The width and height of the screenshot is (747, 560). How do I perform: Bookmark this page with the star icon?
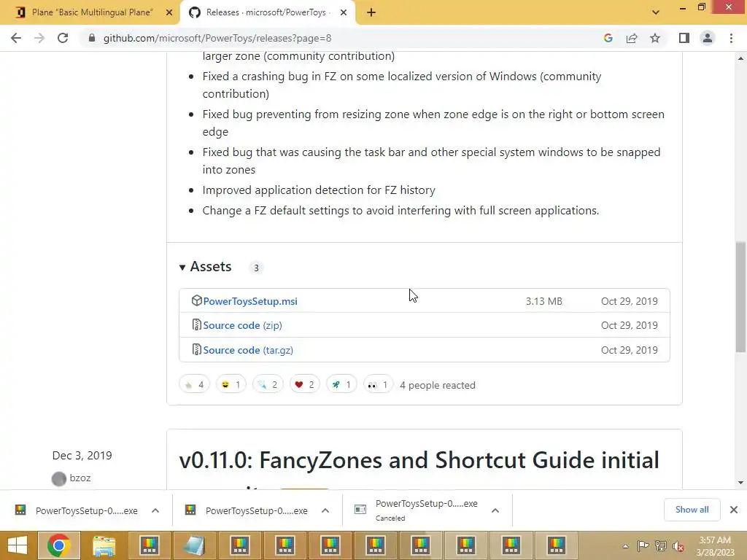pos(655,38)
